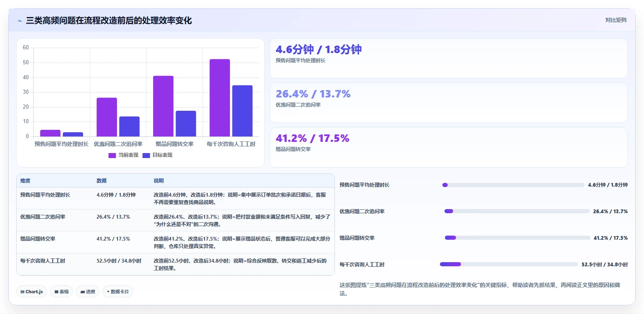Click the card caption 赠品问题转交率
644x314 pixels.
(293, 149)
